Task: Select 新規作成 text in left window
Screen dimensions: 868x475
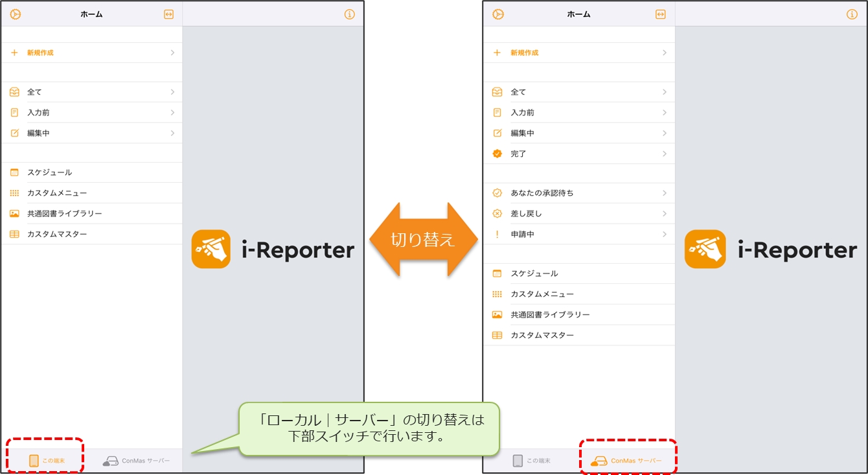Action: click(x=40, y=52)
